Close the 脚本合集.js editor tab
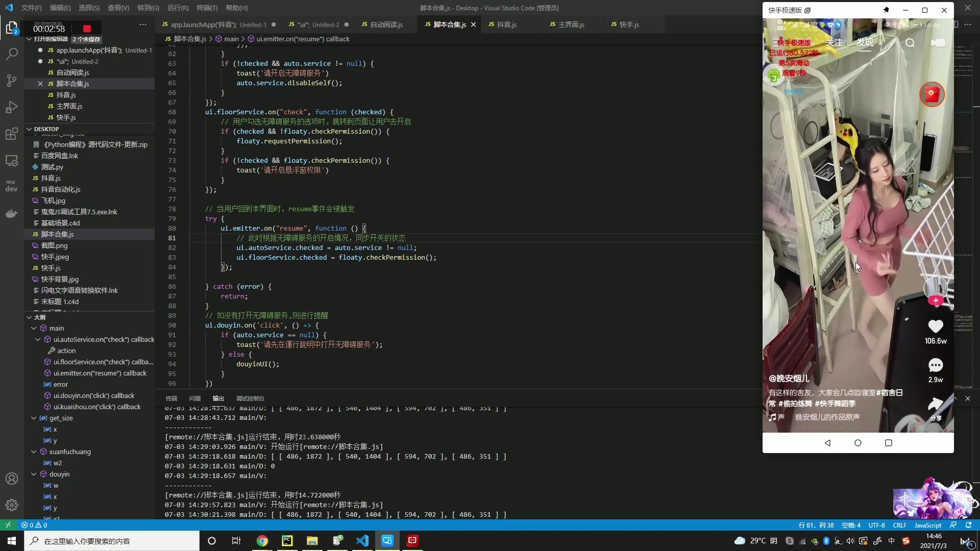 [x=473, y=24]
